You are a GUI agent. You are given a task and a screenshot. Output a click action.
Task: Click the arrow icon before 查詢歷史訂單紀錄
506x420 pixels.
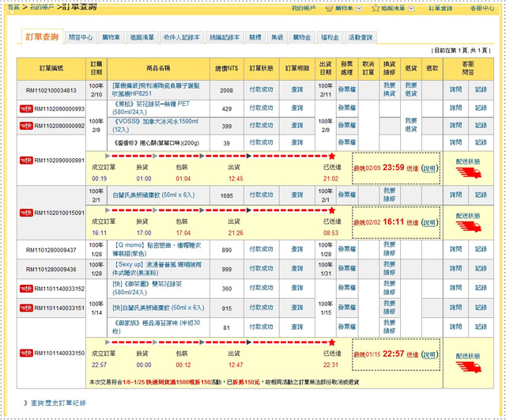tap(25, 403)
